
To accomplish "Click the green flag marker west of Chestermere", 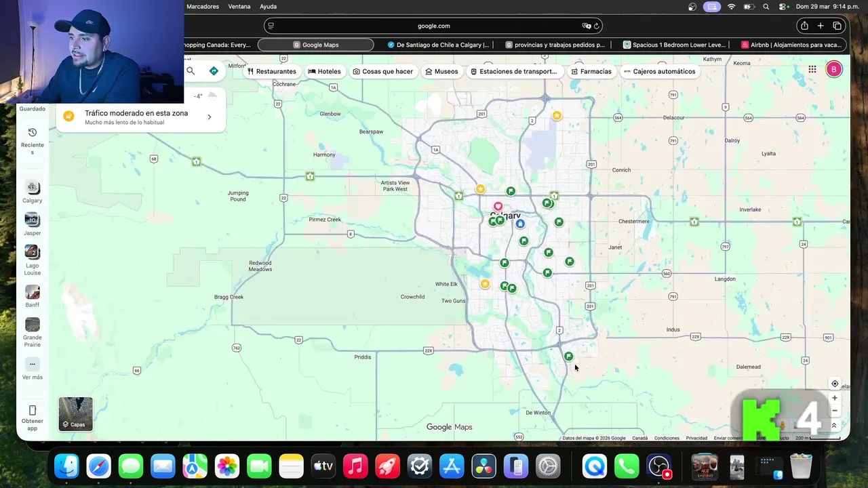I will pyautogui.click(x=559, y=222).
